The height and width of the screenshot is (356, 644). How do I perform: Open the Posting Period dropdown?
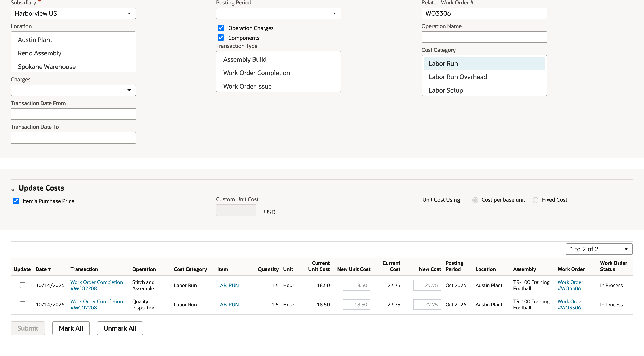(278, 13)
